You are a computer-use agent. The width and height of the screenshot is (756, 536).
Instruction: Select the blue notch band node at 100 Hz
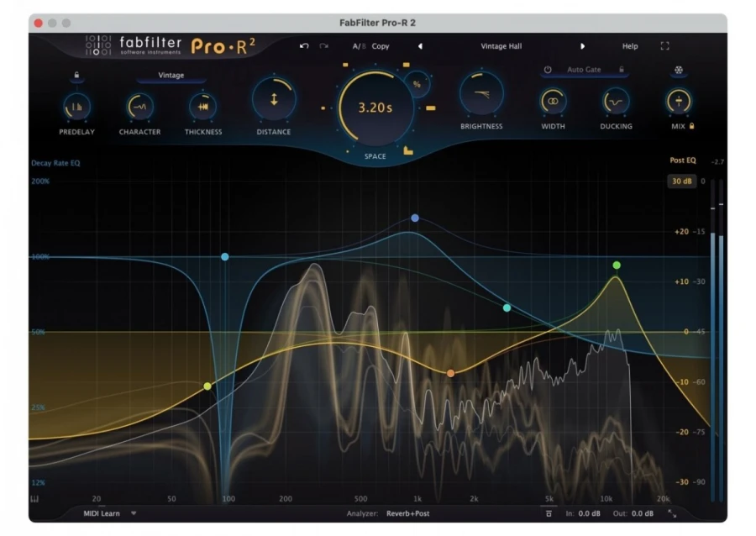pyautogui.click(x=224, y=257)
